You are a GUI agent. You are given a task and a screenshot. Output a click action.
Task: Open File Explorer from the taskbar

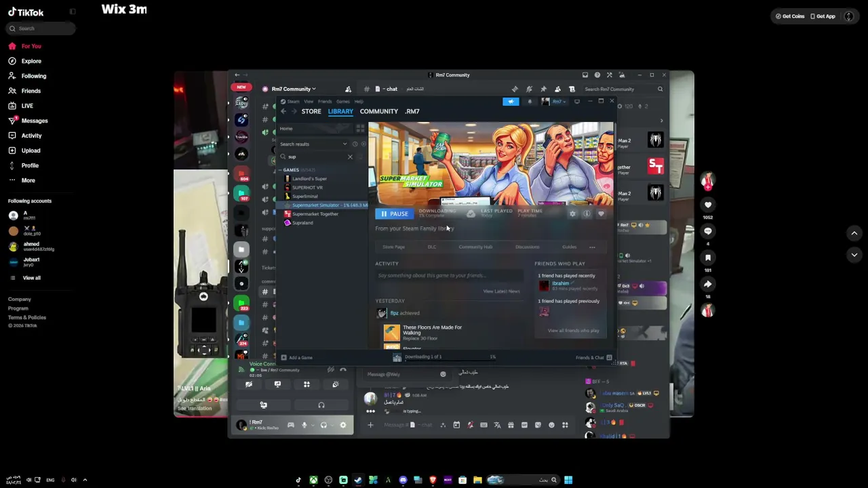pyautogui.click(x=477, y=480)
